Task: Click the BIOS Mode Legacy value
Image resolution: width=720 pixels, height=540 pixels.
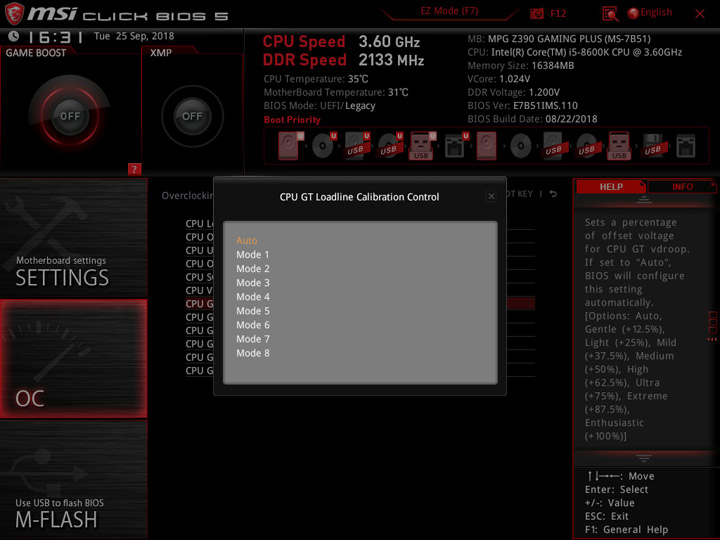Action: point(360,106)
